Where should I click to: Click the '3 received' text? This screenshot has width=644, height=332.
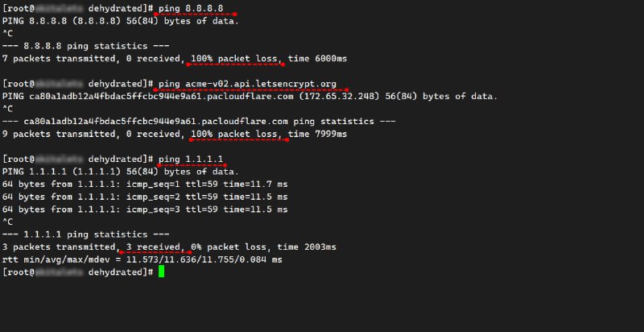point(153,247)
